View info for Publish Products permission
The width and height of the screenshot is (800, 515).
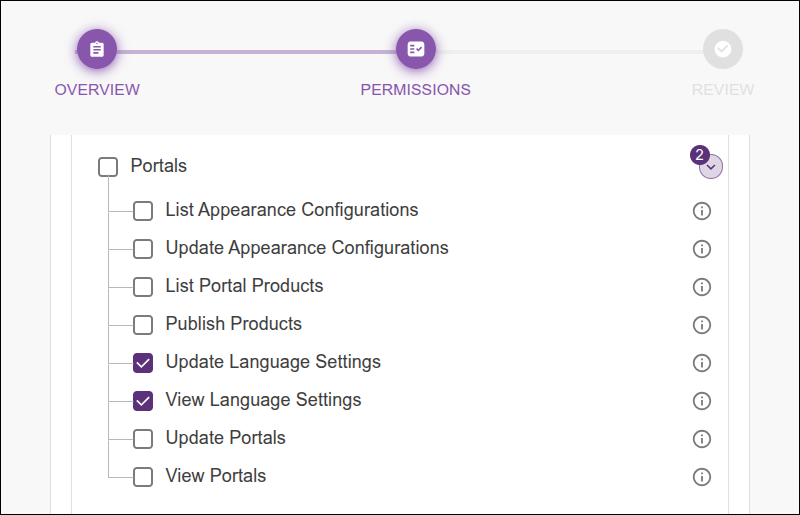pos(702,325)
